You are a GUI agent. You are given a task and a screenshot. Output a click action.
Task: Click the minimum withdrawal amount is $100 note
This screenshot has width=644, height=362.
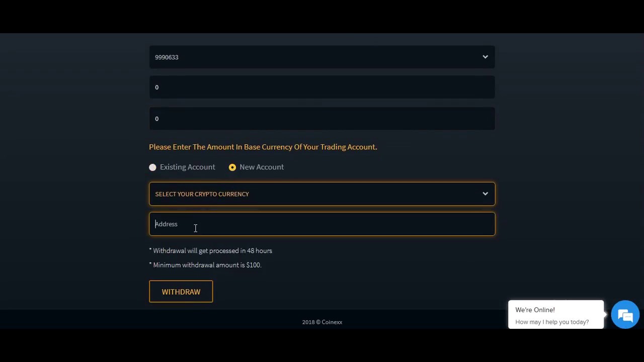point(205,265)
